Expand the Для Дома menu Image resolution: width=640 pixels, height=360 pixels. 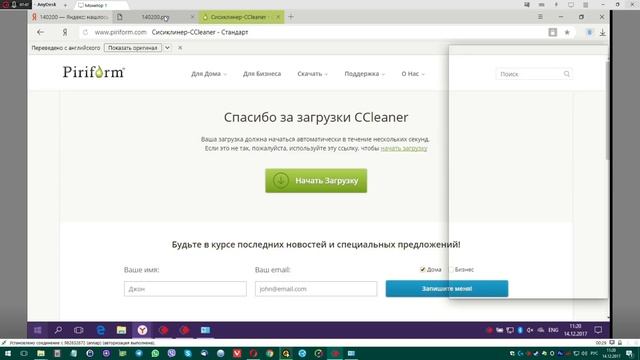click(x=209, y=74)
